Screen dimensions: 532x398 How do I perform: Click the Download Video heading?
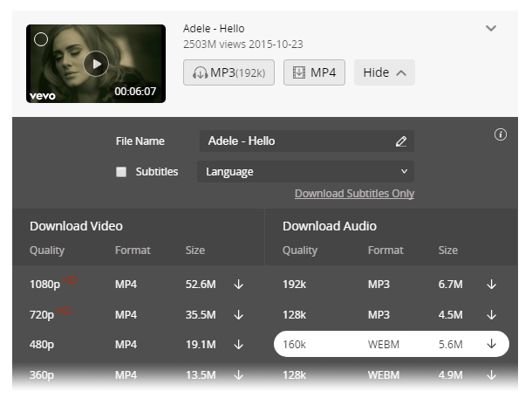[x=76, y=226]
